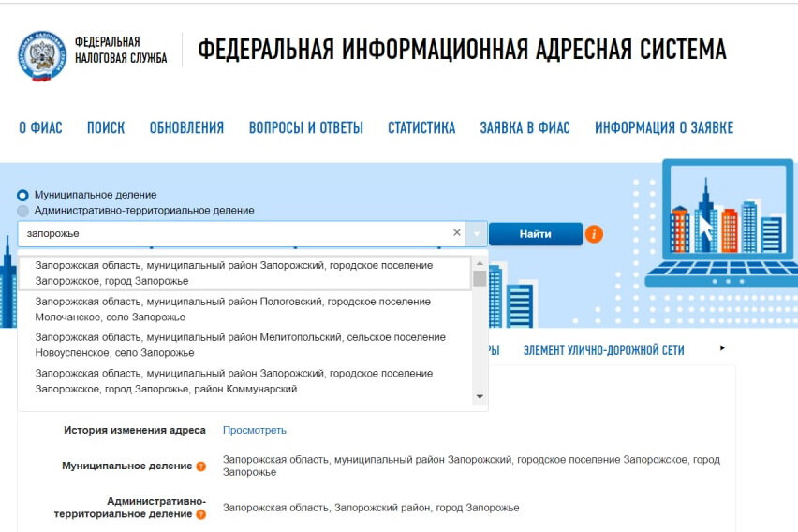Click the Административно-территориальное деление address value text
The width and height of the screenshot is (798, 532).
tap(371, 508)
